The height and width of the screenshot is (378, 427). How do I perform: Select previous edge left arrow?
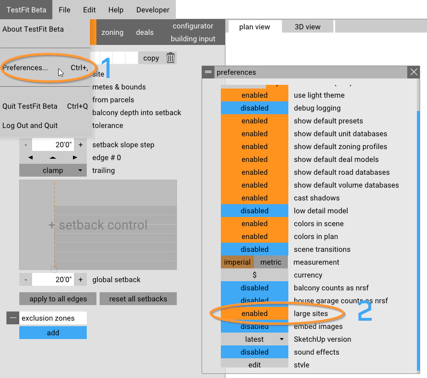30,157
